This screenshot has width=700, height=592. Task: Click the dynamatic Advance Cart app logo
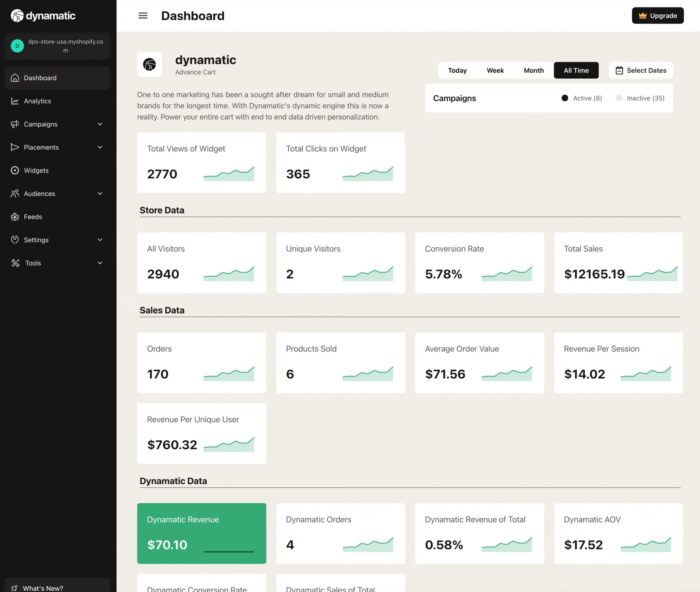150,64
